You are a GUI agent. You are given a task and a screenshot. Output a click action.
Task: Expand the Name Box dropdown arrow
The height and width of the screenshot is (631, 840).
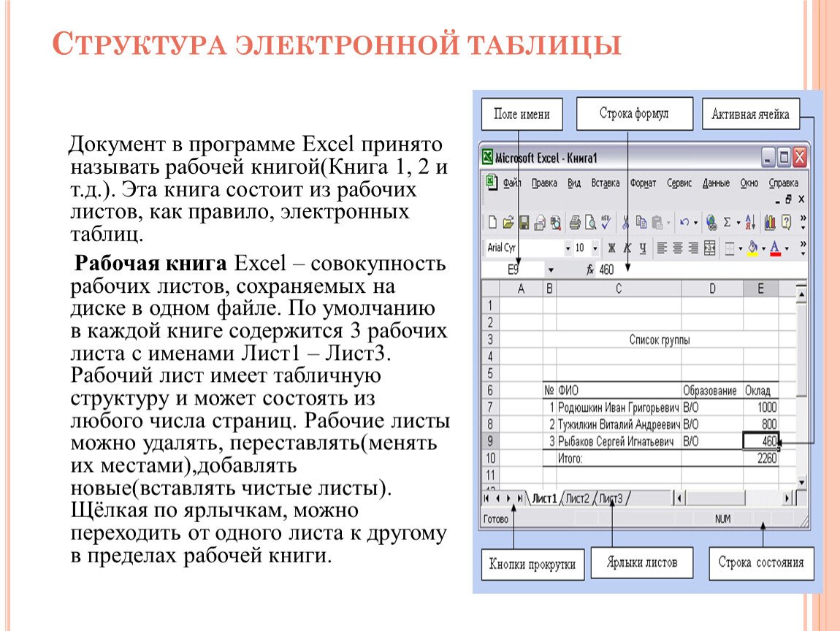click(x=550, y=270)
